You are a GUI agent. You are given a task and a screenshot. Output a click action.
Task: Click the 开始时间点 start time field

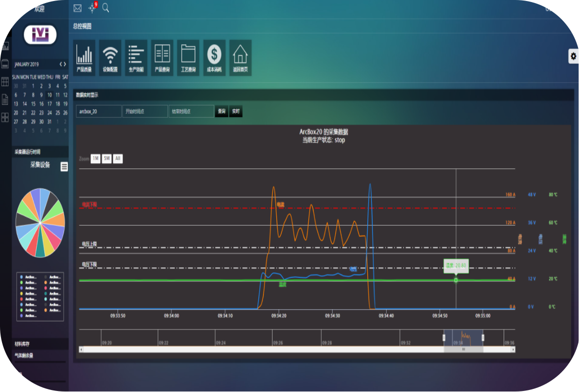[x=145, y=111]
